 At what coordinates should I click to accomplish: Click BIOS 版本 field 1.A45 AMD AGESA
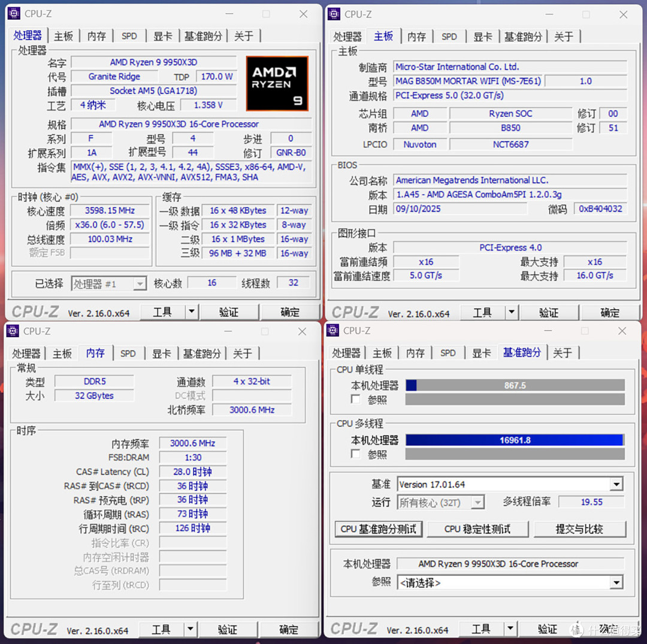[510, 194]
